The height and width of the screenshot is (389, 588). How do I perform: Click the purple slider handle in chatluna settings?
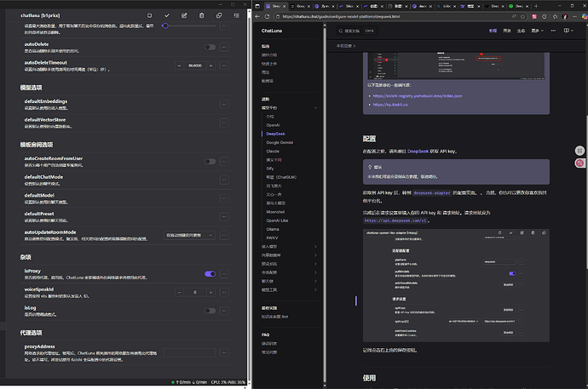pos(165,26)
